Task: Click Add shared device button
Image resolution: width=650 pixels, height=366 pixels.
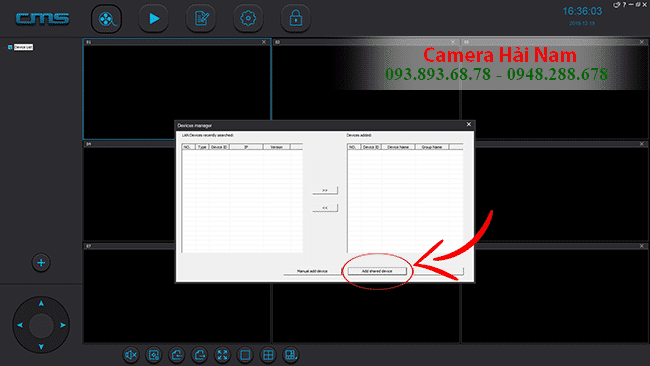Action: point(377,271)
